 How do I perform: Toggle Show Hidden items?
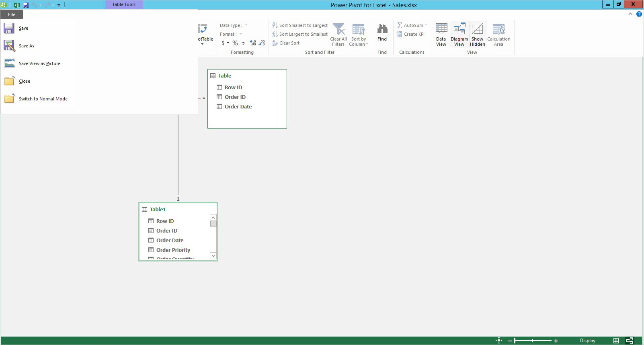pos(477,34)
